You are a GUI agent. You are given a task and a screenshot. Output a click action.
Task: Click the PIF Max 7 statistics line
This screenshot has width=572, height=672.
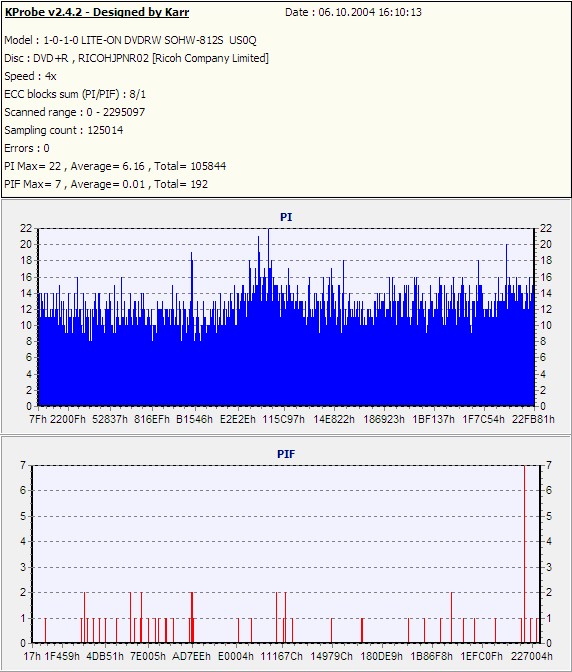pyautogui.click(x=106, y=184)
